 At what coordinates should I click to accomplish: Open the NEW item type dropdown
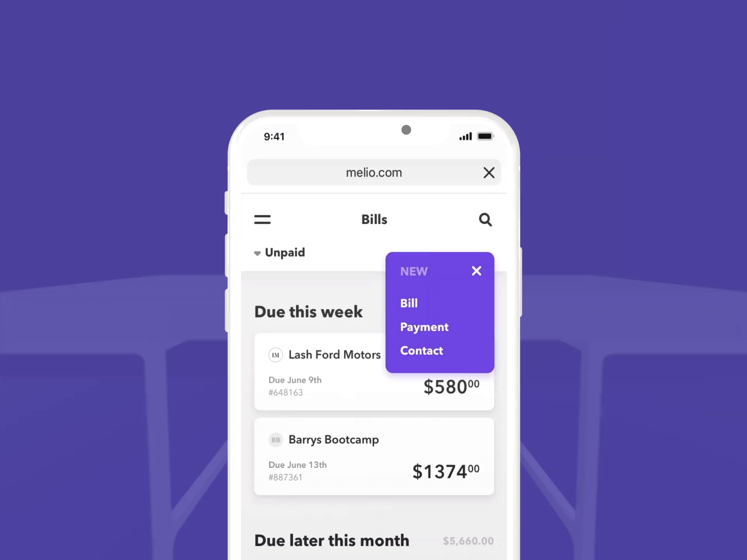pyautogui.click(x=414, y=271)
